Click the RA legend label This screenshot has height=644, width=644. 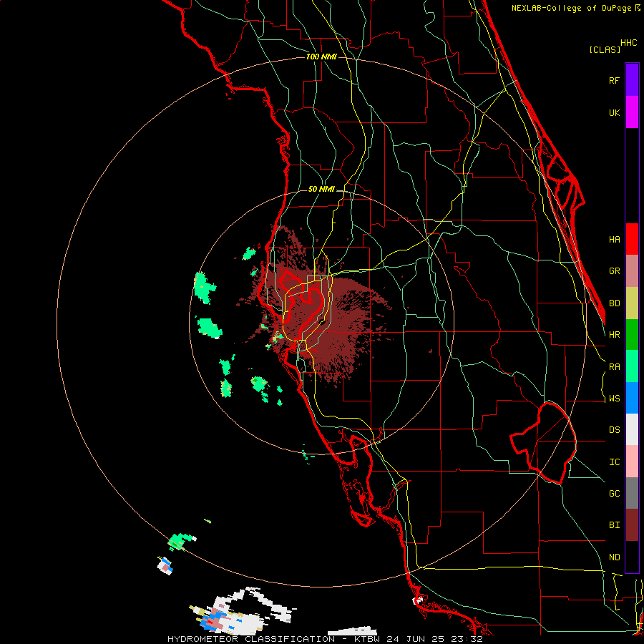click(x=614, y=367)
